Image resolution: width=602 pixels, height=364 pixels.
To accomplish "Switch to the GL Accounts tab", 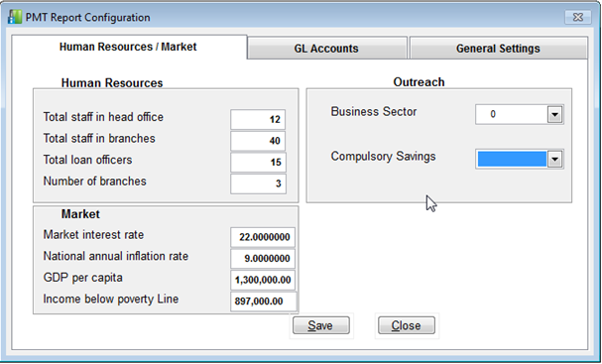I will point(326,49).
